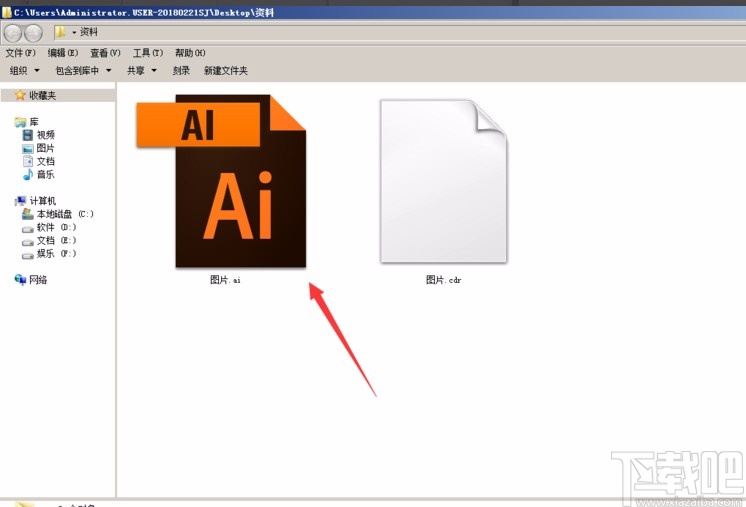The height and width of the screenshot is (507, 746).
Task: Select the 图片.ai Illustrator file icon
Action: (x=222, y=181)
